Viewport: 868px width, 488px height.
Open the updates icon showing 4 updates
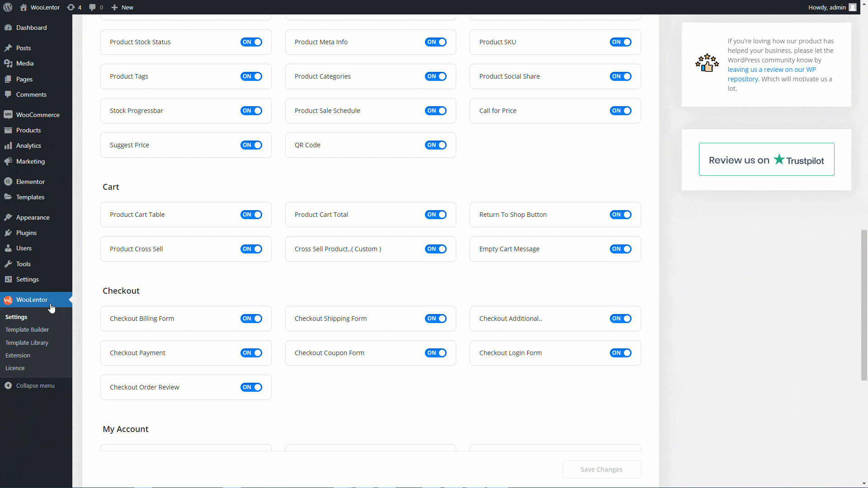(73, 7)
